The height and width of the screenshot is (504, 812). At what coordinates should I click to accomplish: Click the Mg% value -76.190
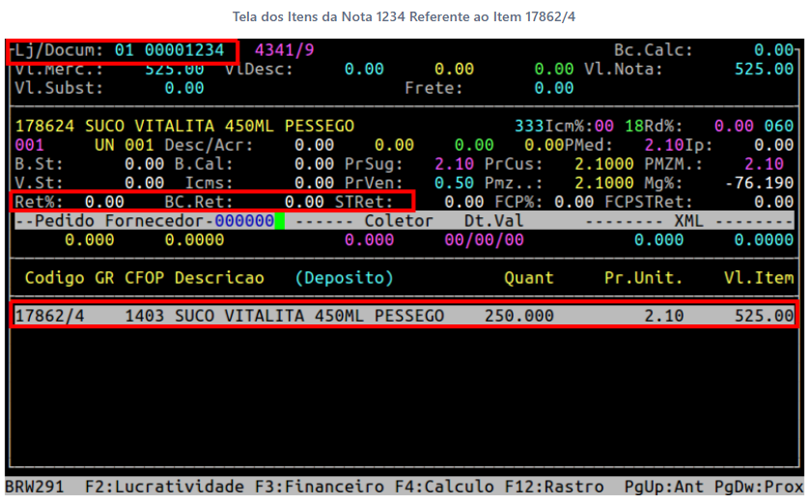tap(758, 182)
